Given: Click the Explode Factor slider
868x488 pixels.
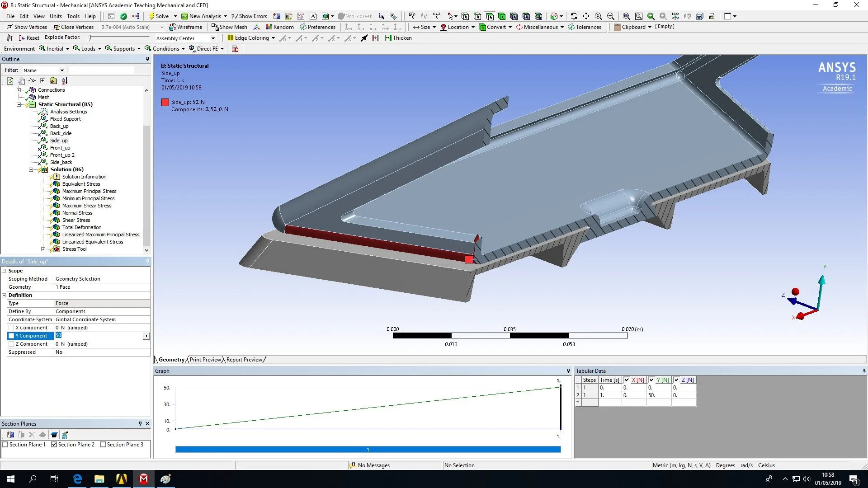Looking at the screenshot, I should tap(119, 38).
